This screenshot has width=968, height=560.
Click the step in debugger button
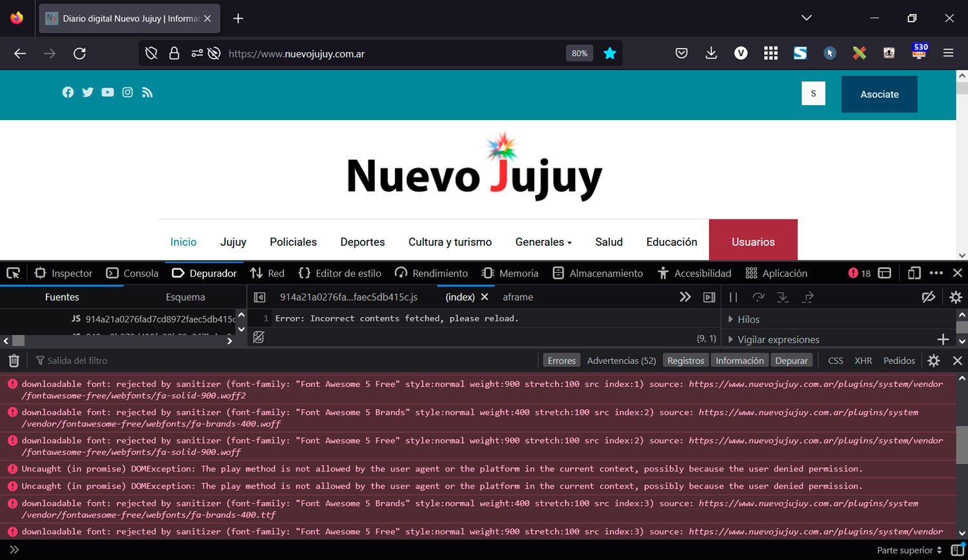tap(783, 297)
